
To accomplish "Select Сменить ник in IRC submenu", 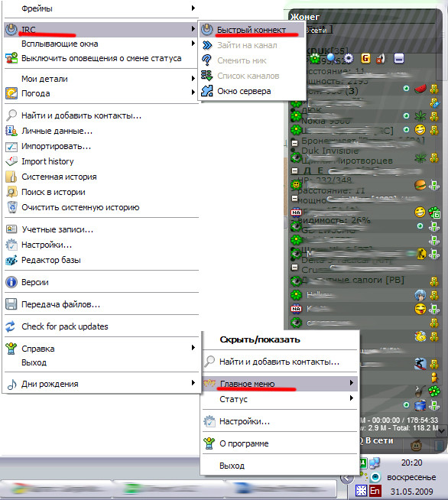I will tap(252, 60).
